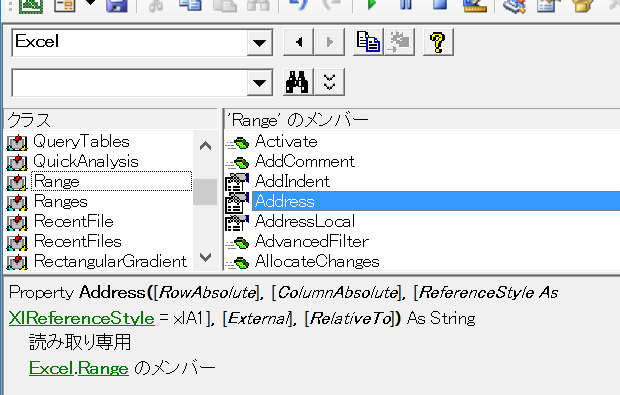Click the Find binoculars icon in the top toolbar
The height and width of the screenshot is (395, 620).
click(x=258, y=5)
